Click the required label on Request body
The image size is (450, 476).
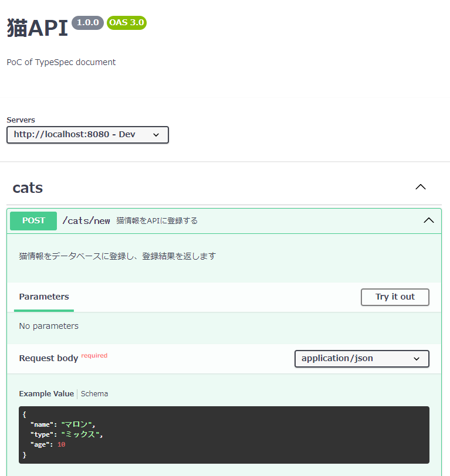click(94, 355)
